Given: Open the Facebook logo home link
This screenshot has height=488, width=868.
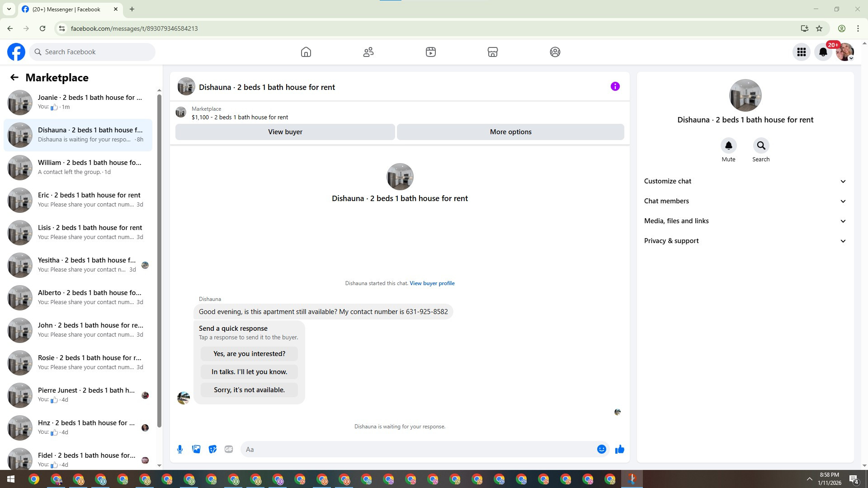Looking at the screenshot, I should click(x=16, y=52).
